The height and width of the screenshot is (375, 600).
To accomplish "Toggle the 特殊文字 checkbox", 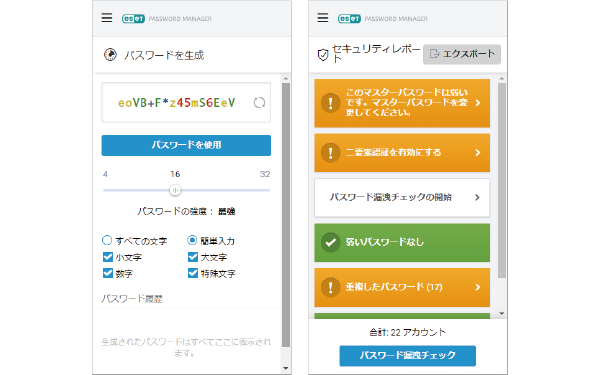I will [193, 273].
